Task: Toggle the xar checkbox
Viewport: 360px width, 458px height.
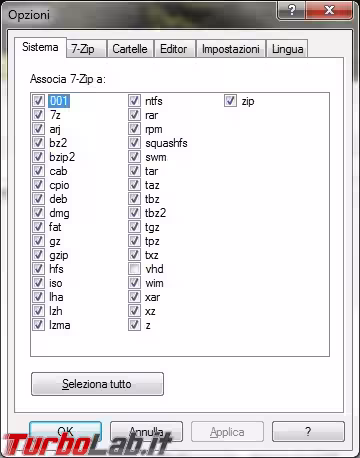Action: [134, 297]
